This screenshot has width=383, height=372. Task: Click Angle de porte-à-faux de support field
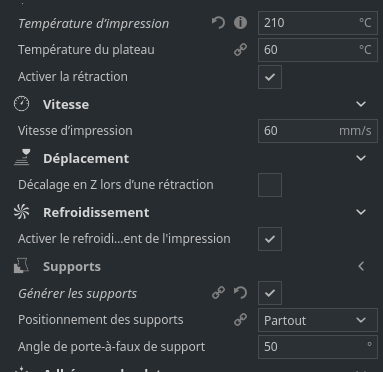click(318, 347)
